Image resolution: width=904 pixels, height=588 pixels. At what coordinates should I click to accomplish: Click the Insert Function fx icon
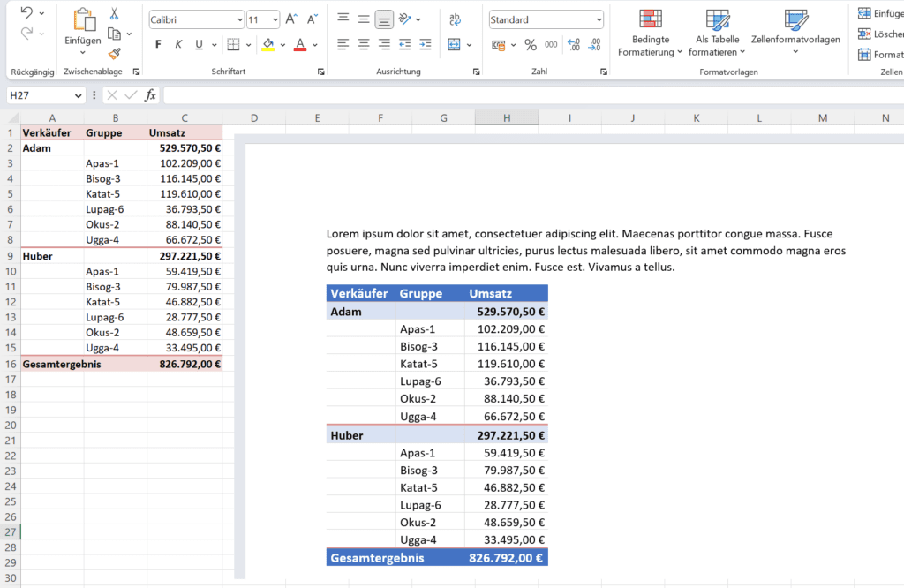coord(150,95)
